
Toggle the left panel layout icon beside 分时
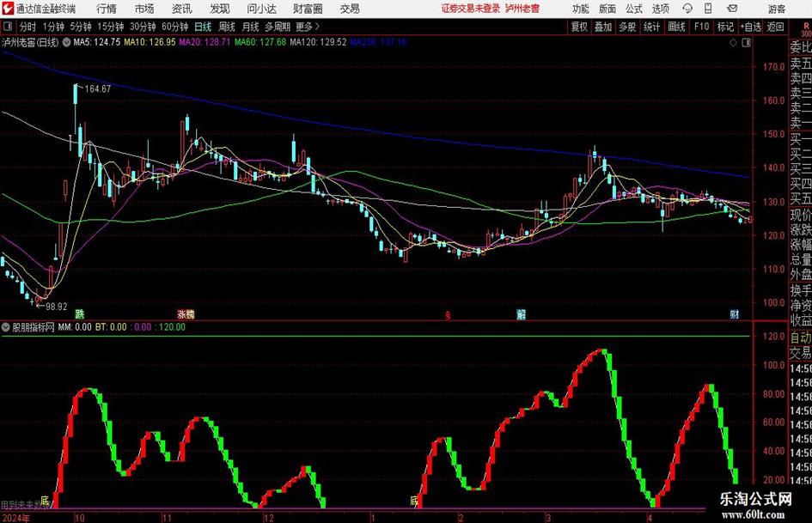pyautogui.click(x=7, y=27)
